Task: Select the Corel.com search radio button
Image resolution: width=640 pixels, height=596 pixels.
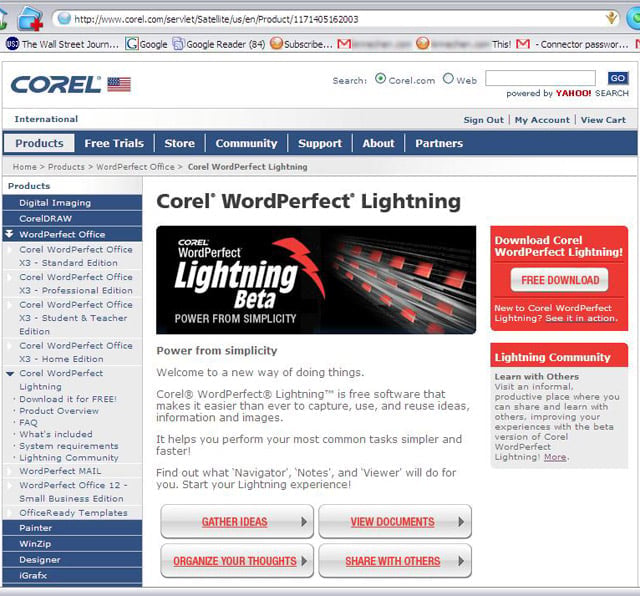Action: pyautogui.click(x=380, y=78)
